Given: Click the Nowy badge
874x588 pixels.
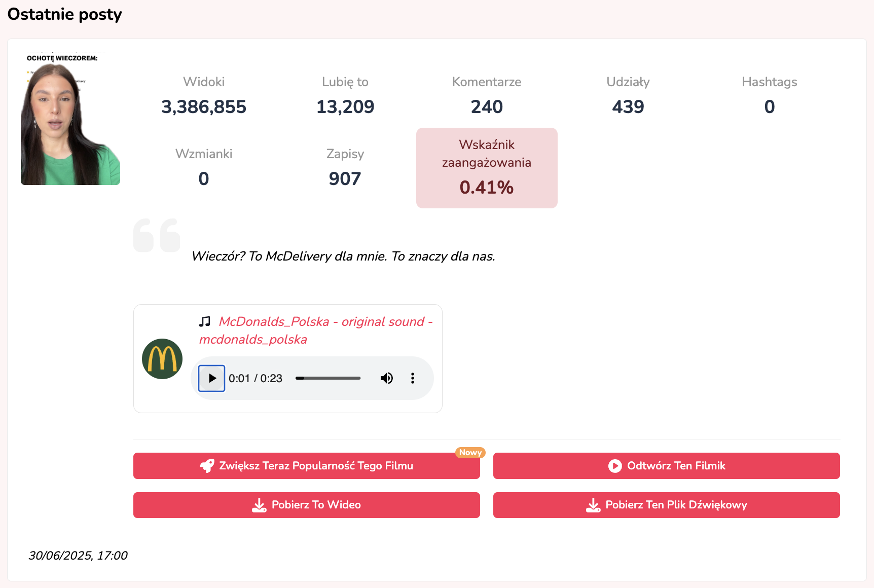Looking at the screenshot, I should pyautogui.click(x=470, y=452).
